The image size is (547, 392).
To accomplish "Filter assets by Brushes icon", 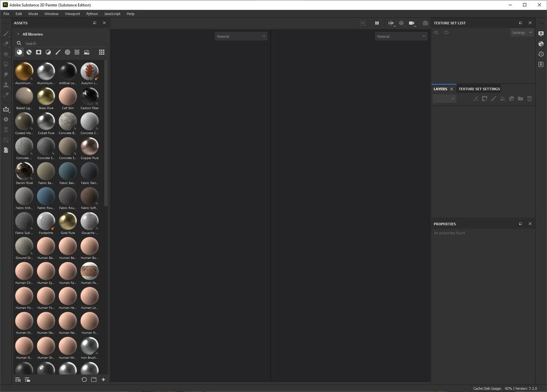I will [x=58, y=52].
